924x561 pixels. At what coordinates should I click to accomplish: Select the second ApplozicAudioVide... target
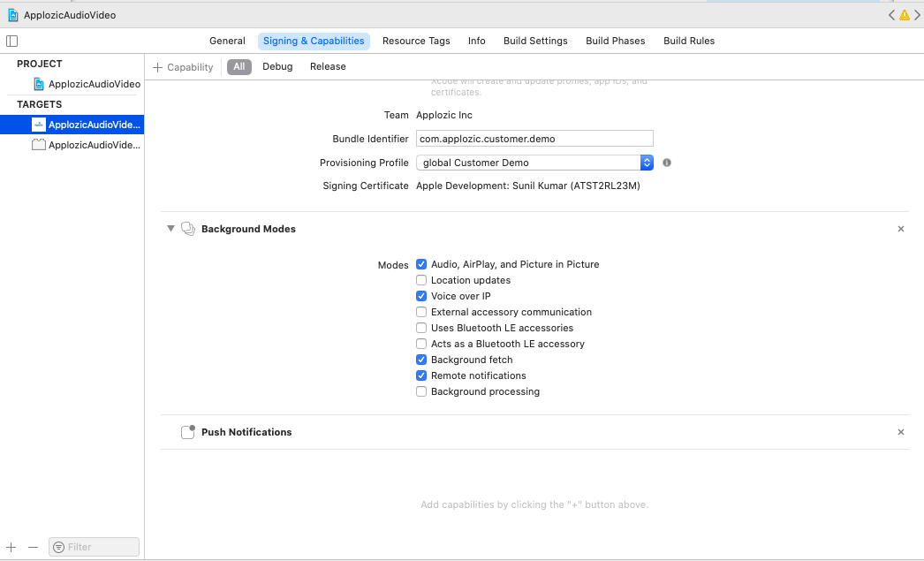click(86, 145)
